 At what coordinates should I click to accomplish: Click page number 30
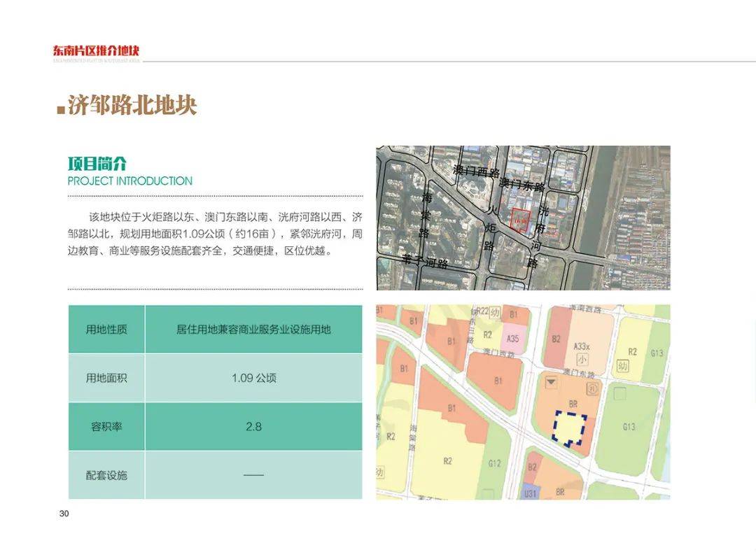point(64,514)
